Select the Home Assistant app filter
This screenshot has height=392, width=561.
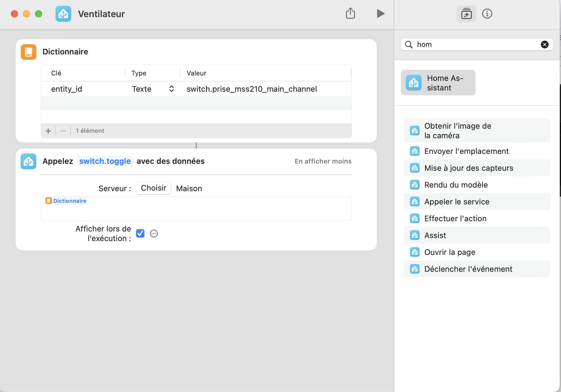click(x=438, y=83)
